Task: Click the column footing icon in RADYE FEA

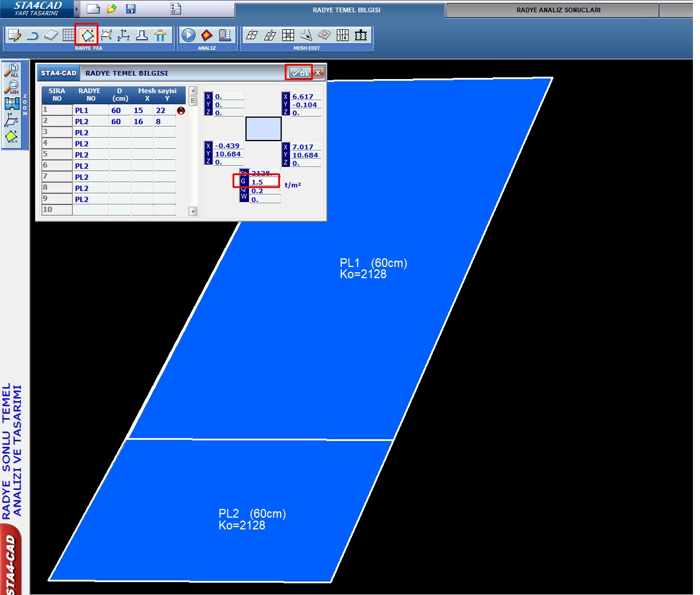Action: pyautogui.click(x=142, y=35)
